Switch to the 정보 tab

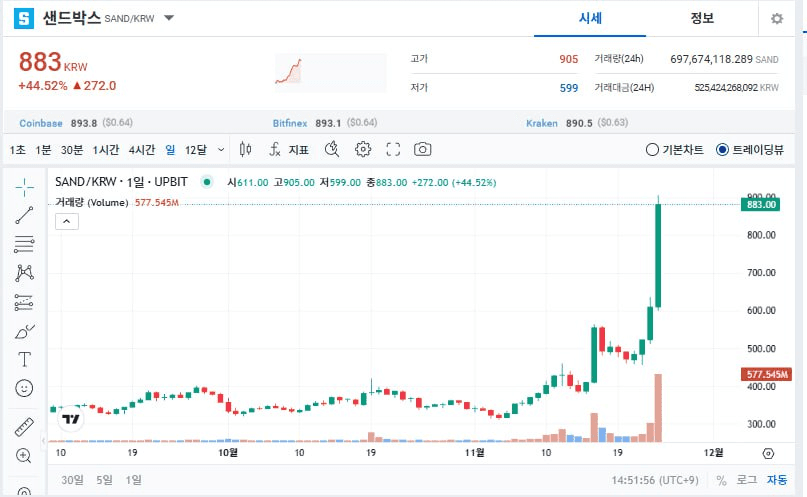point(702,19)
